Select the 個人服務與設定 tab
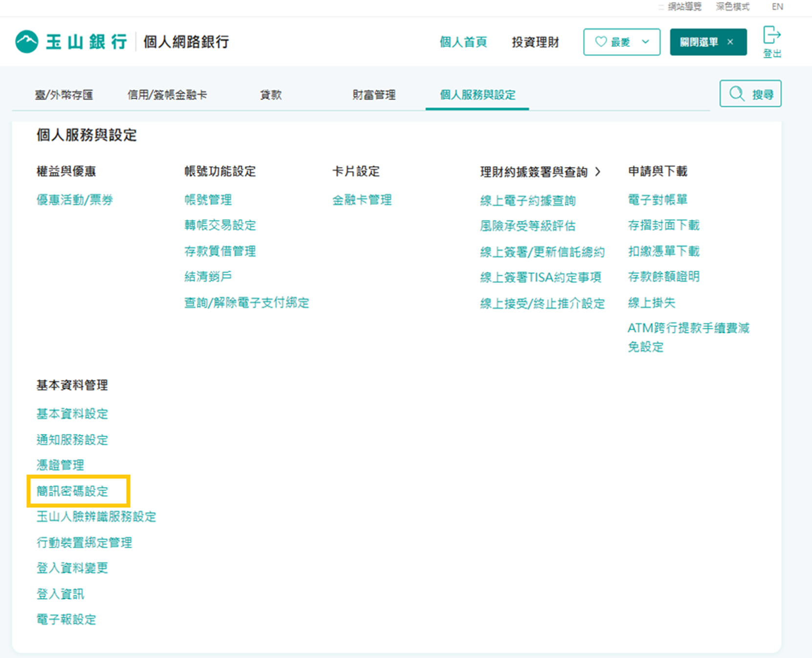Image resolution: width=812 pixels, height=658 pixels. click(x=477, y=95)
